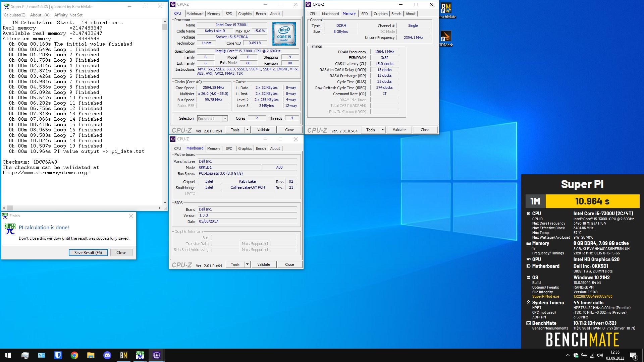Viewport: 644px width, 362px height.
Task: Open SPD tab in CPU-Z CPU window
Action: click(x=229, y=14)
